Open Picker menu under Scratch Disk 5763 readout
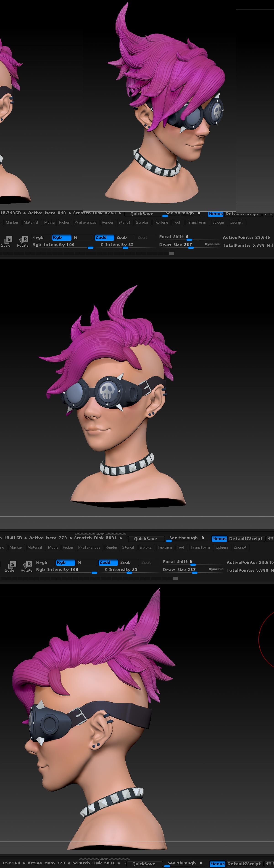This screenshot has height=868, width=274. click(64, 222)
